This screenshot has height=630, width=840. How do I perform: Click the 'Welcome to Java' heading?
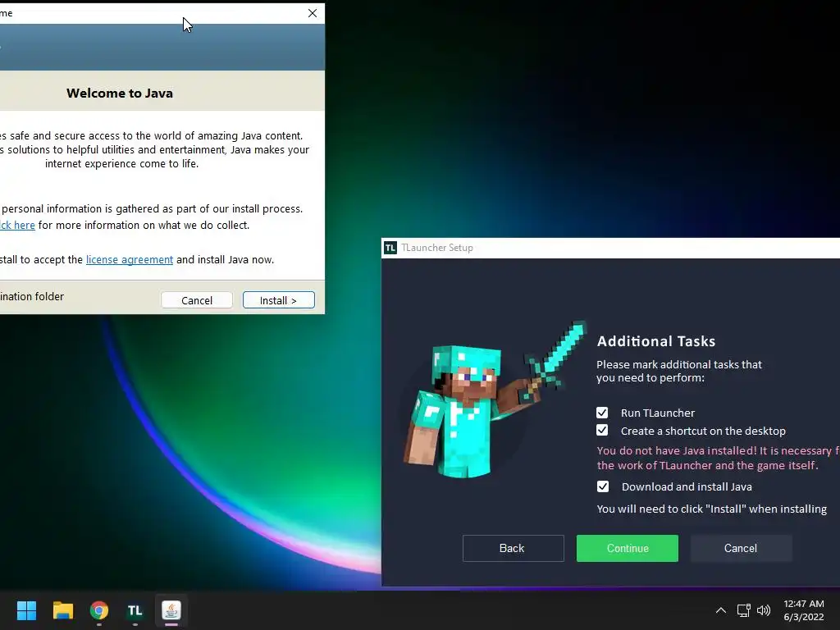tap(120, 94)
